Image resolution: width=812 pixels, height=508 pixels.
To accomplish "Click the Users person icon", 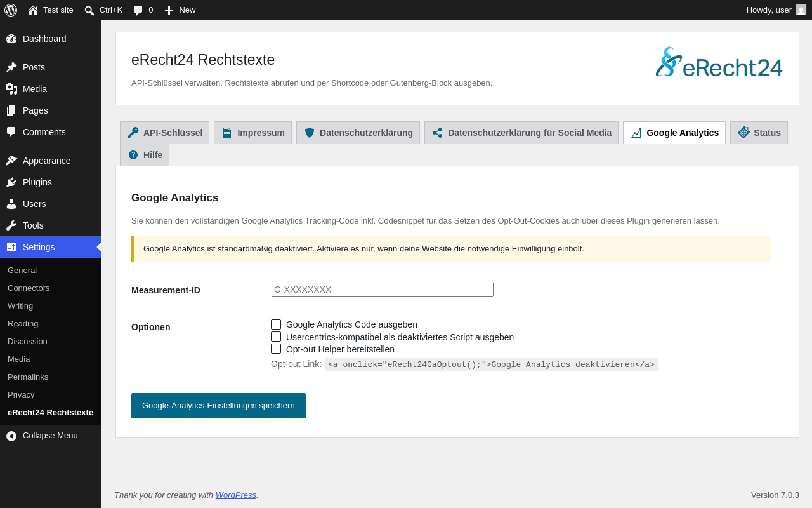I will [x=11, y=204].
